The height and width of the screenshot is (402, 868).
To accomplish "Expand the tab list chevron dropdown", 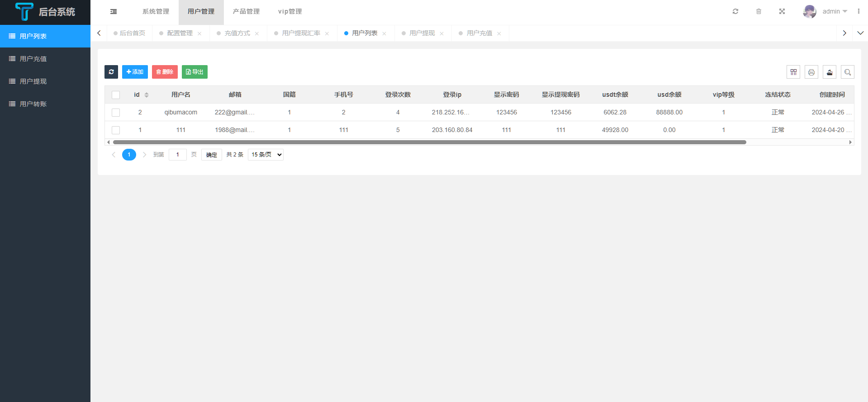I will click(x=860, y=33).
